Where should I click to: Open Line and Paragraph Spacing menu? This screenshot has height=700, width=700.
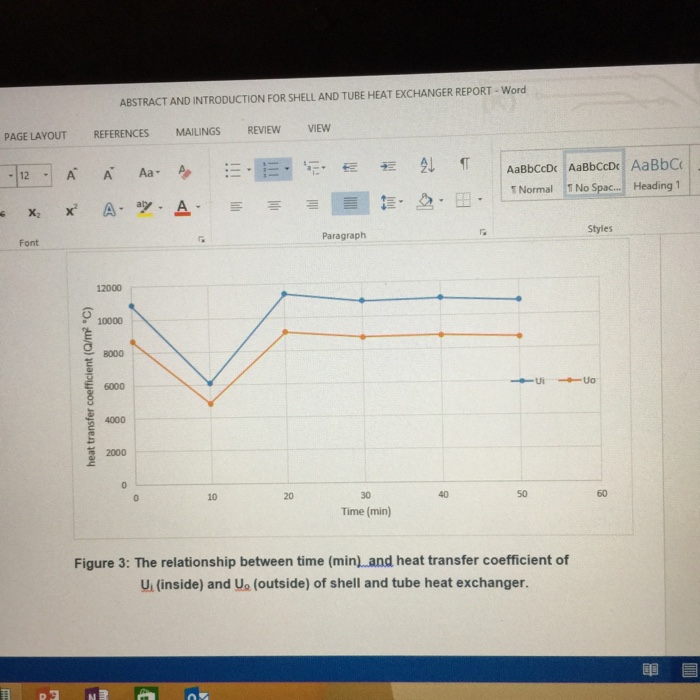(391, 202)
